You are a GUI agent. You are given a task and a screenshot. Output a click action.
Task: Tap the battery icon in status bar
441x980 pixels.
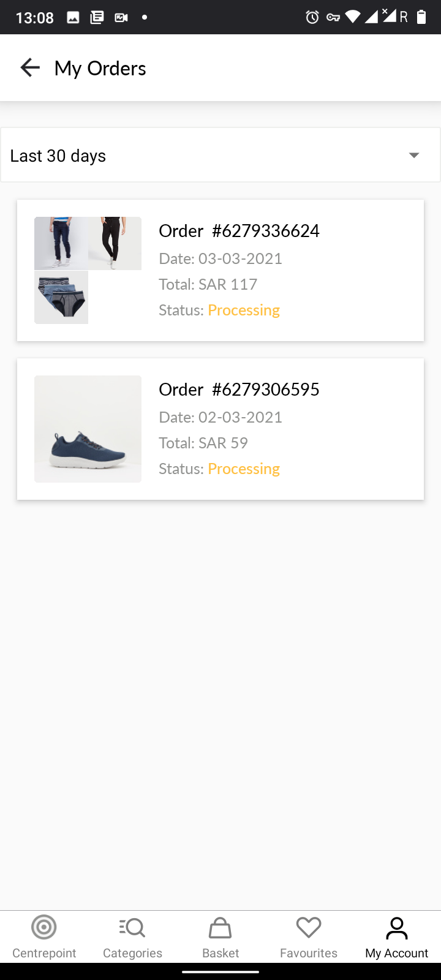coord(421,17)
